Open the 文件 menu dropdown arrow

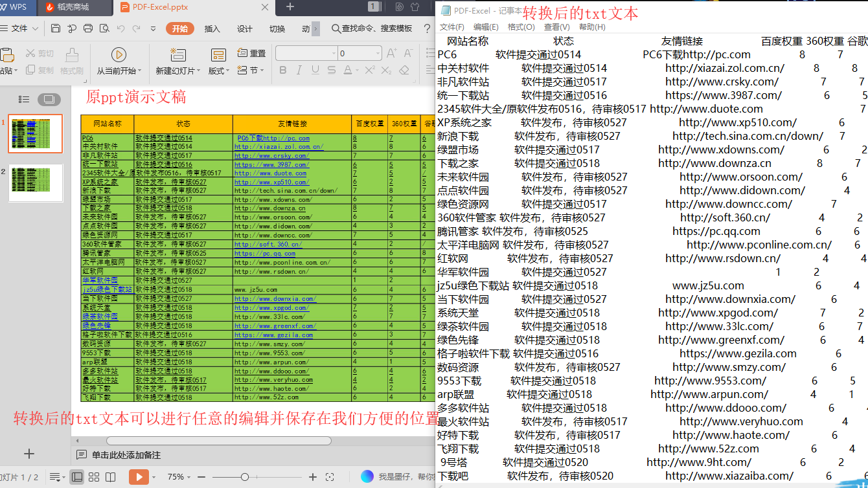tap(36, 28)
